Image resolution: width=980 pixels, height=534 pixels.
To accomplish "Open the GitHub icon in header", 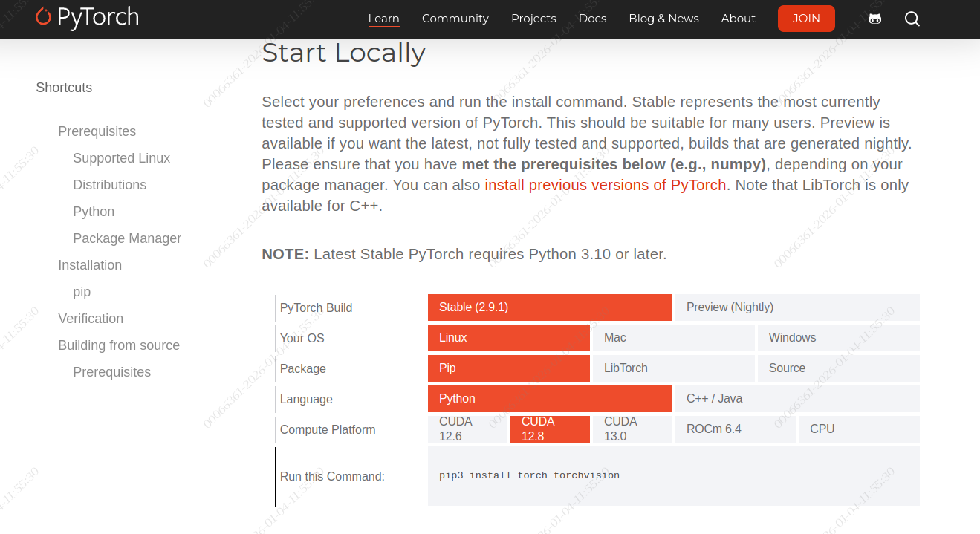I will coord(875,19).
